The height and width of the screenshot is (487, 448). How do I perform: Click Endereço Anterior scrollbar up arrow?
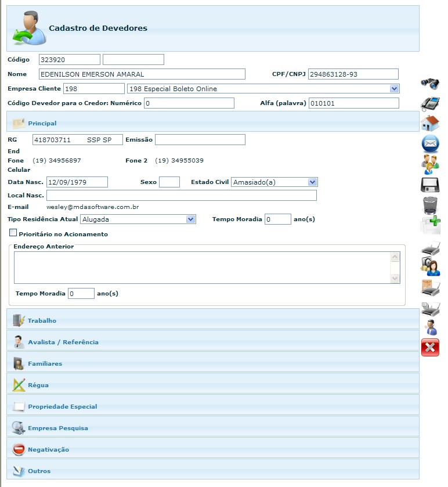(395, 257)
